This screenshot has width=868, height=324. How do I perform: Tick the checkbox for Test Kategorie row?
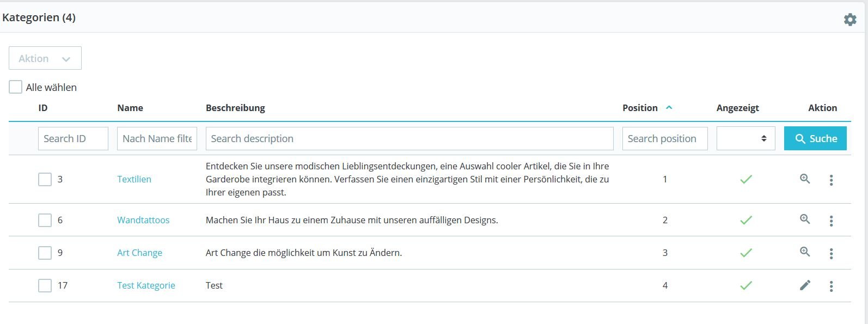pyautogui.click(x=45, y=285)
